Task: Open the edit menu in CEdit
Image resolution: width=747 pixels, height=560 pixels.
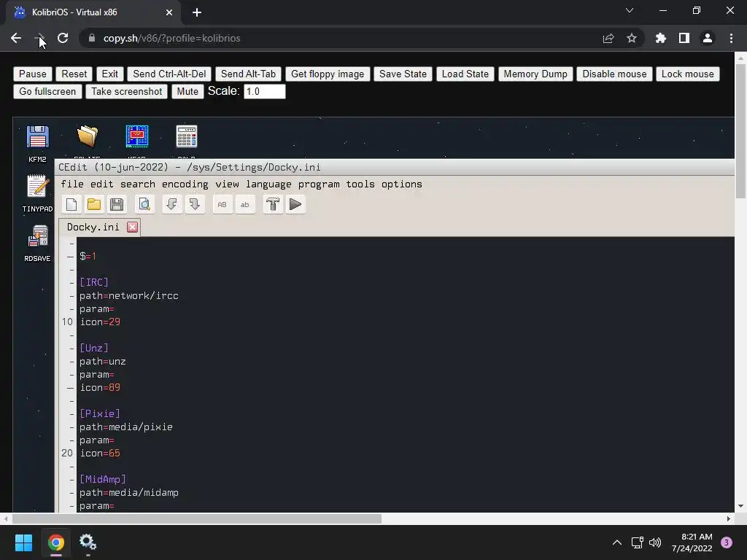Action: (x=102, y=184)
